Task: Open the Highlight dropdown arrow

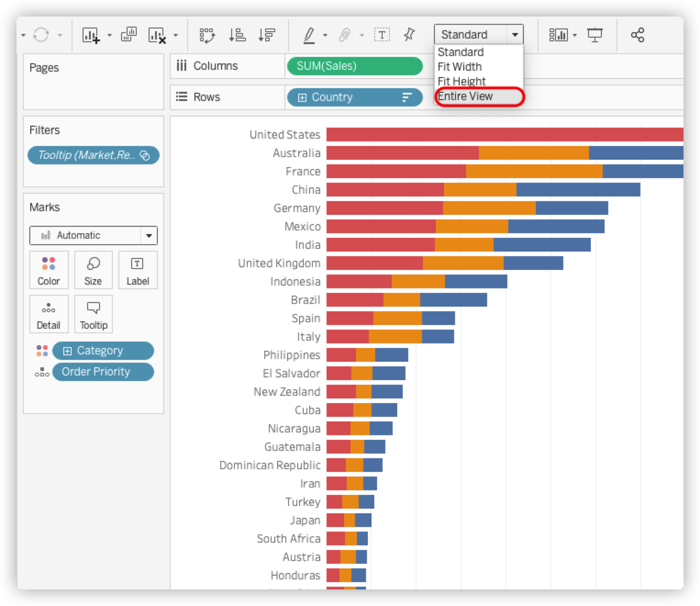Action: [325, 35]
